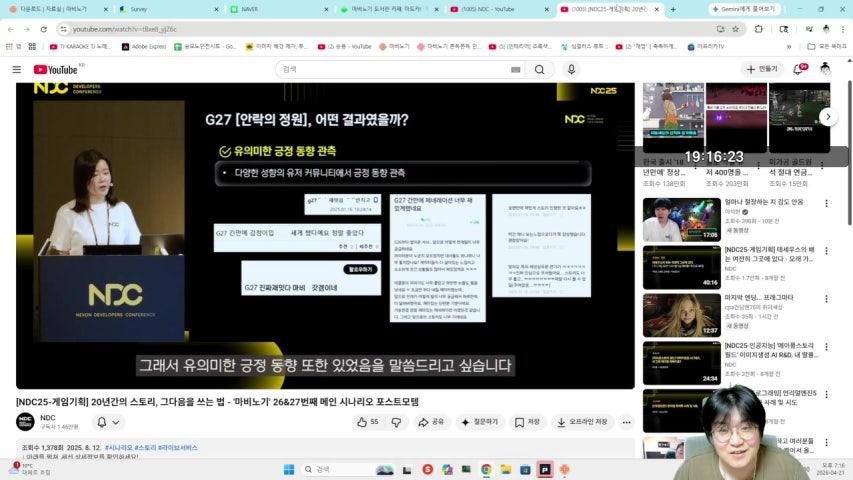Download video with 오프라인 저장 button
The height and width of the screenshot is (480, 853).
point(583,422)
